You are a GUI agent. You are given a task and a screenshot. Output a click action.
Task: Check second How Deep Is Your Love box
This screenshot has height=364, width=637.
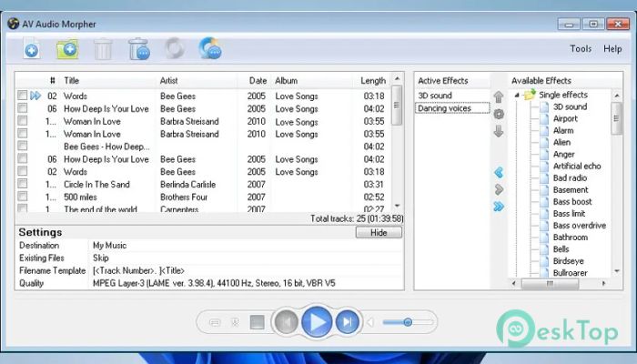23,158
